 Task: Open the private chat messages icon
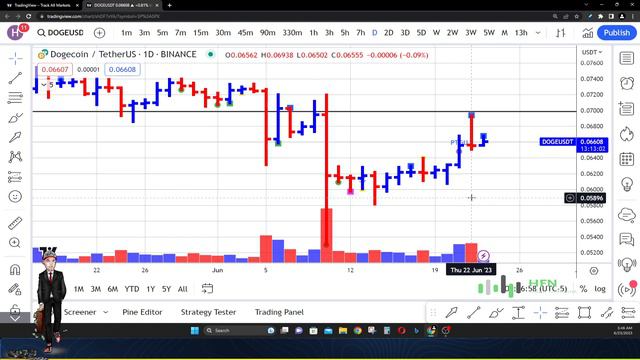[x=627, y=239]
